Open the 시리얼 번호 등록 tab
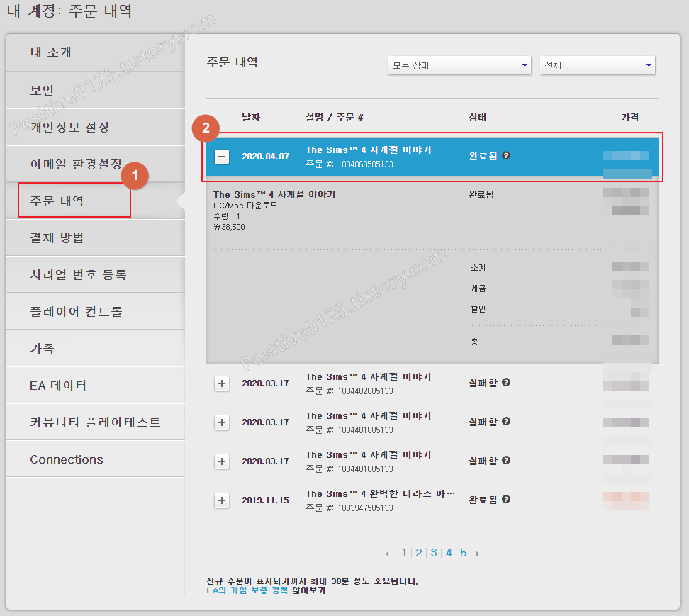Viewport: 689px width, 616px height. click(96, 274)
